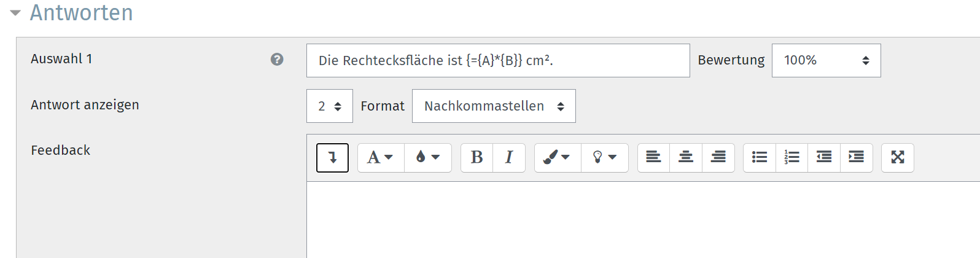Apply italic formatting
This screenshot has width=980, height=258.
[x=509, y=158]
